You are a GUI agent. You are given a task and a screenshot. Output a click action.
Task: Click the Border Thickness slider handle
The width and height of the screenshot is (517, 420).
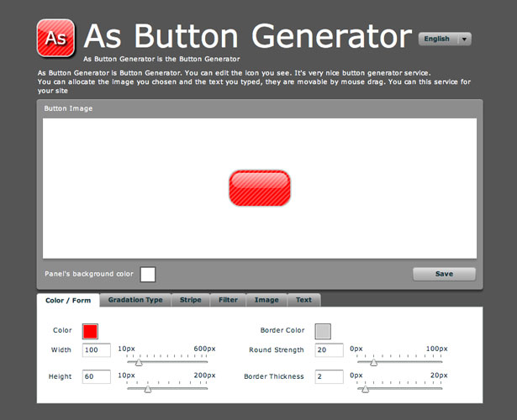366,389
